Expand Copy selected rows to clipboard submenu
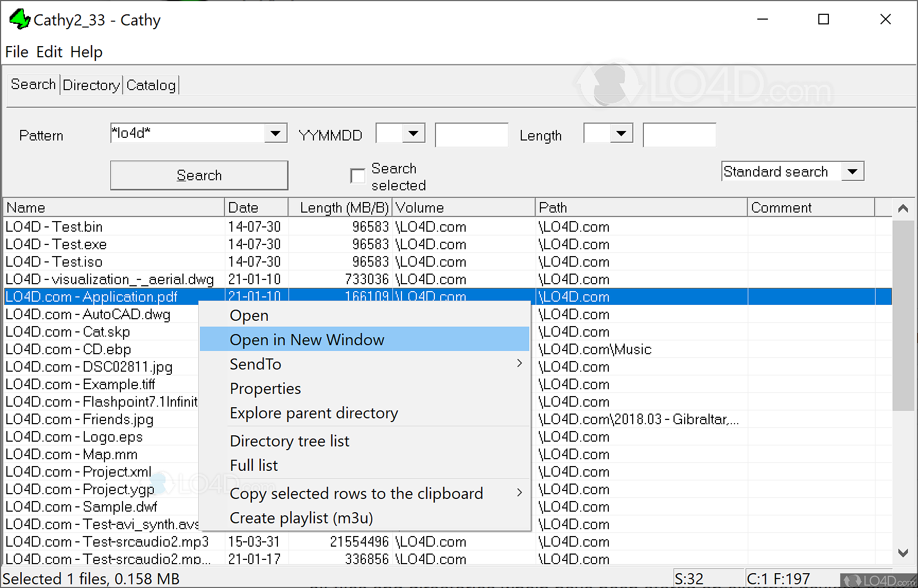Image resolution: width=918 pixels, height=588 pixels. (519, 493)
